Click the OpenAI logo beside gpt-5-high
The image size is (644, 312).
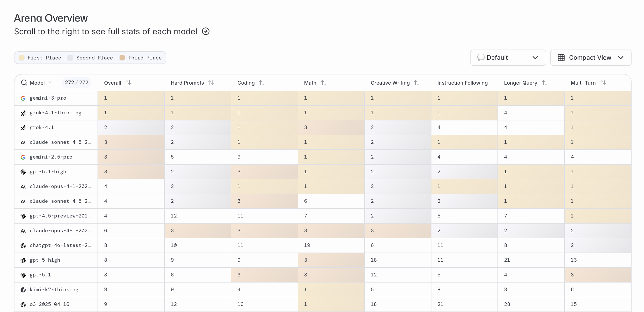tap(23, 260)
